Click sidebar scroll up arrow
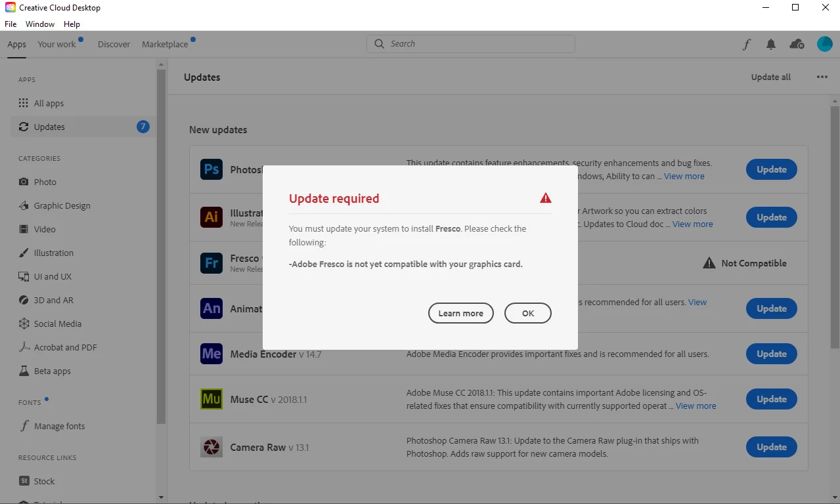Image resolution: width=840 pixels, height=504 pixels. pos(161,64)
